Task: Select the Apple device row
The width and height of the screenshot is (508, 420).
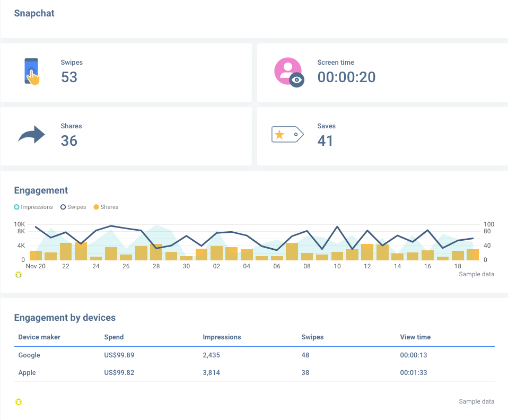Action: pyautogui.click(x=255, y=373)
